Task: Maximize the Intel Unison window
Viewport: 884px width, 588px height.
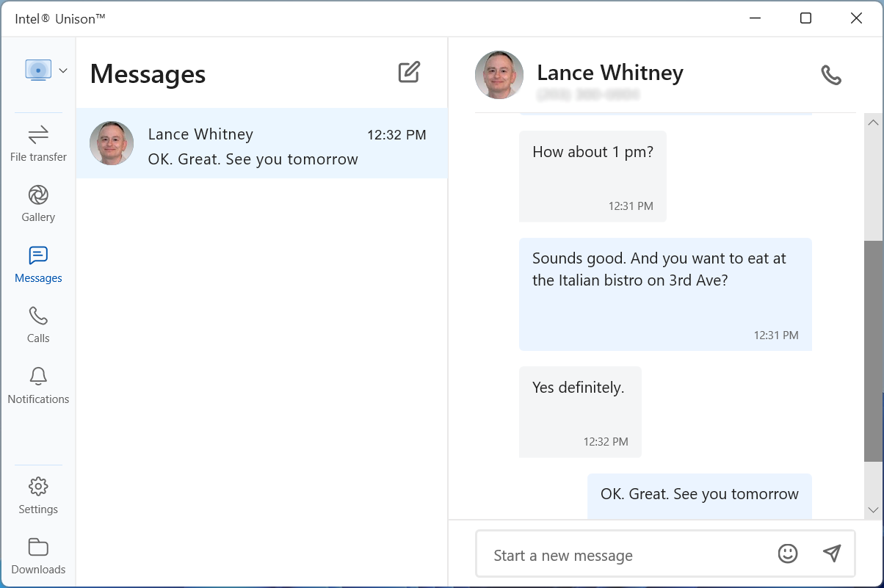Action: point(805,18)
